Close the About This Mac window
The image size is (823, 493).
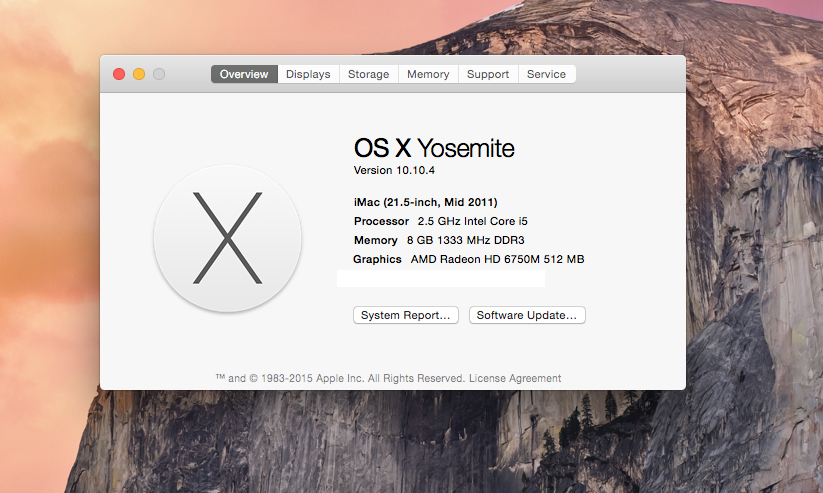coord(119,74)
